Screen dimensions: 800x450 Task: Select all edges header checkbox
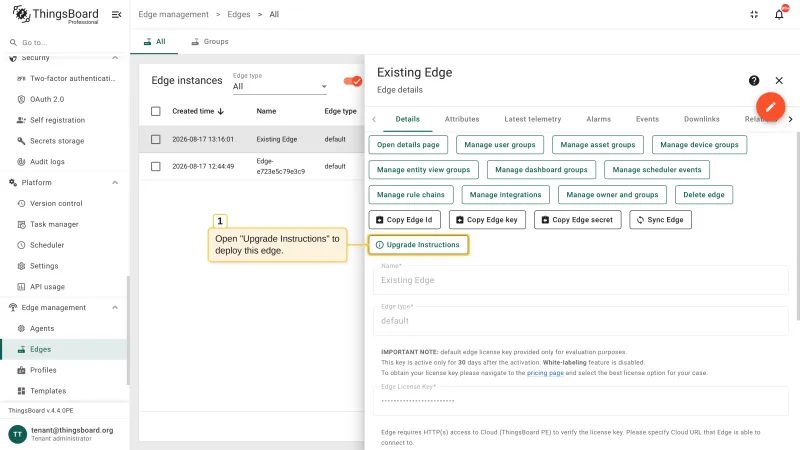point(156,111)
